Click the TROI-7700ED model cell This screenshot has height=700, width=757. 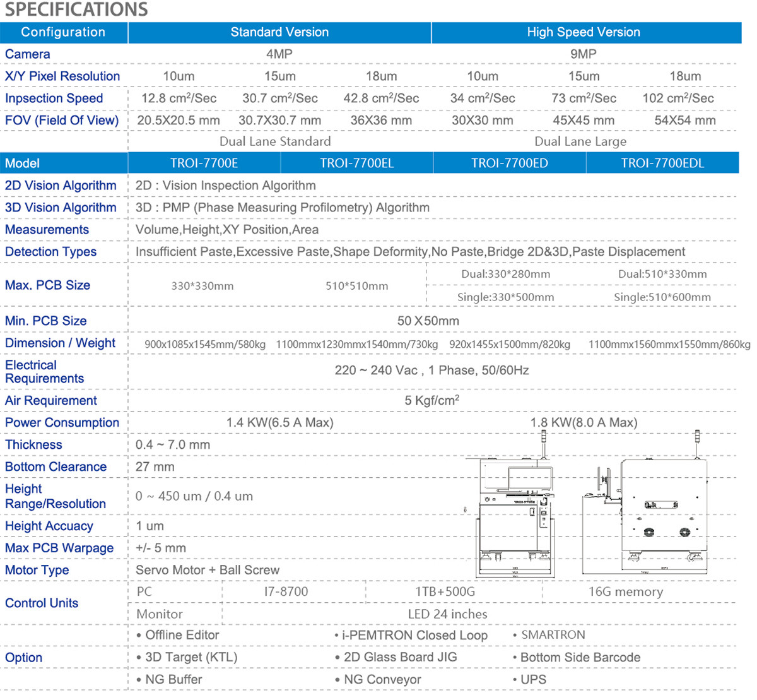[508, 162]
